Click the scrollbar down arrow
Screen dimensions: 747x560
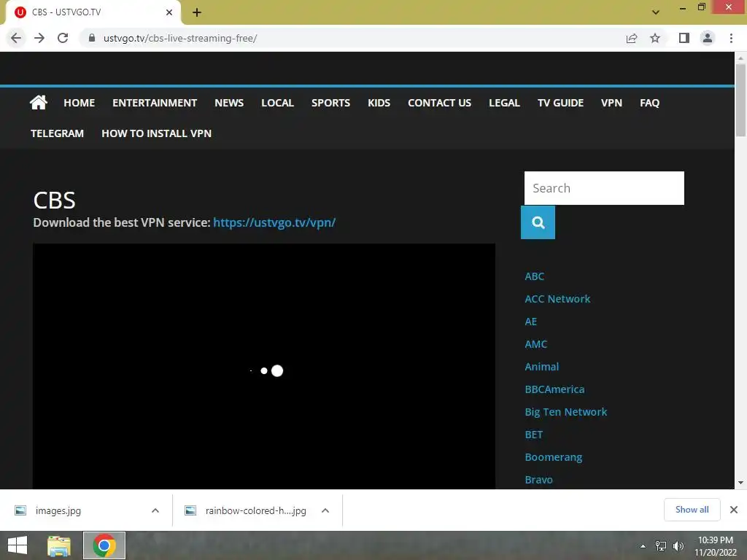tap(740, 483)
